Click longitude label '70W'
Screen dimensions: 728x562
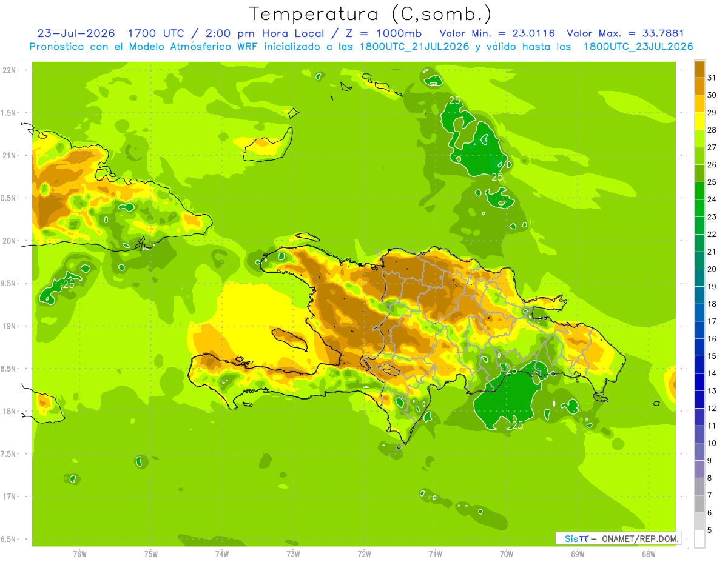[507, 554]
